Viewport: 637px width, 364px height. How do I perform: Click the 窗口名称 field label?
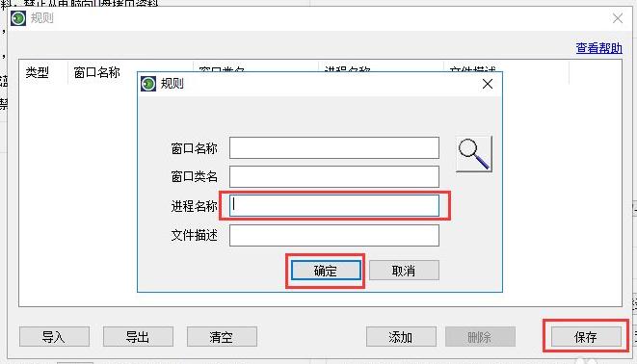195,148
